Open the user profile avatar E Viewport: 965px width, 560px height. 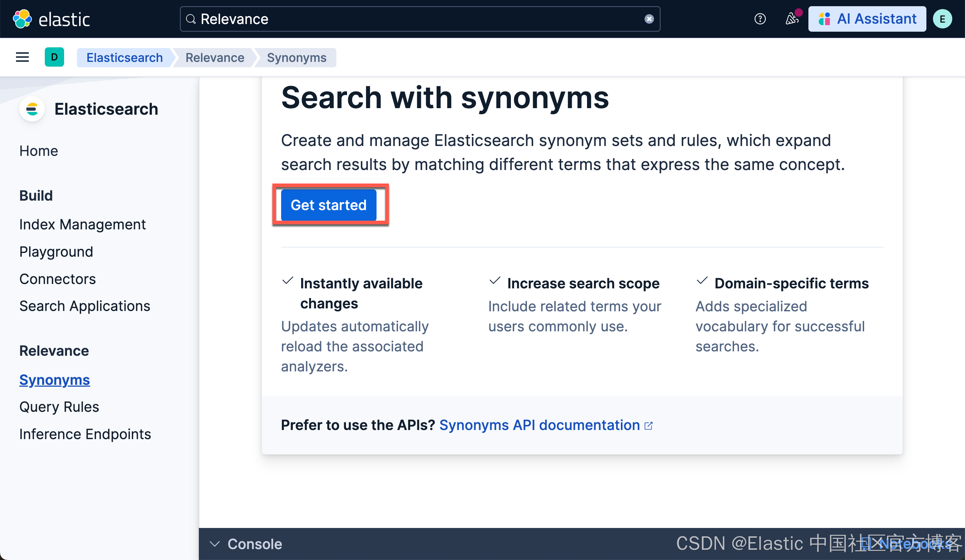(942, 18)
